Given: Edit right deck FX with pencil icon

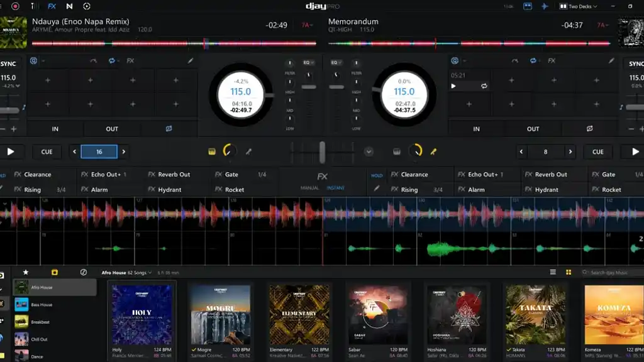Looking at the screenshot, I should coord(377,189).
